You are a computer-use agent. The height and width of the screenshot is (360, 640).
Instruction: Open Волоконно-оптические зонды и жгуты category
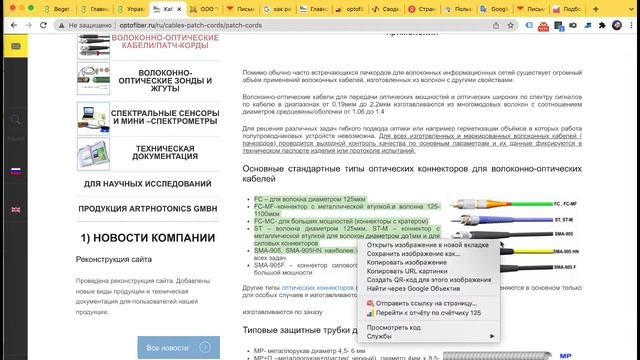(x=165, y=80)
